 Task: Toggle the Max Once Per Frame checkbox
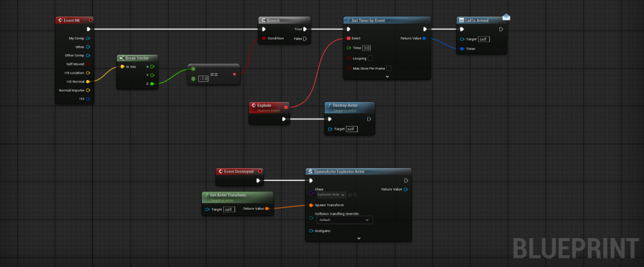tap(389, 68)
